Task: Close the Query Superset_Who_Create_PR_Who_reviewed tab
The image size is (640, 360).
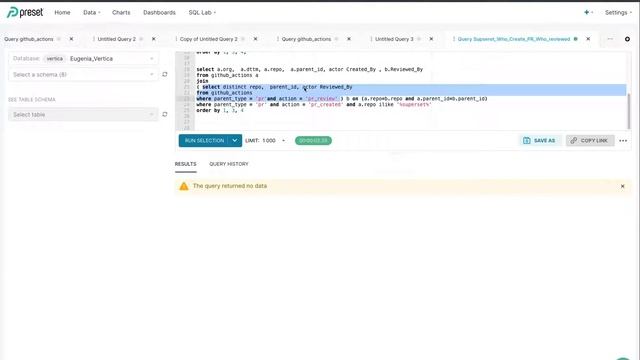Action: tap(588, 39)
